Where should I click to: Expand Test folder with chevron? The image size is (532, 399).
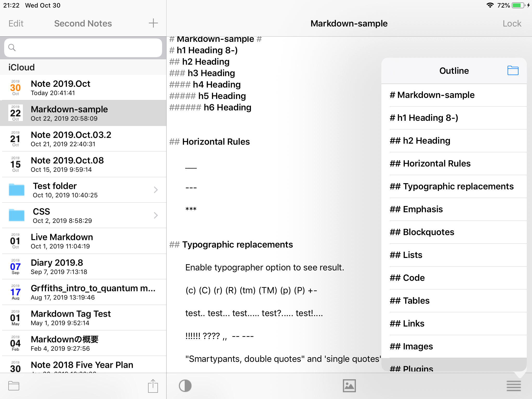[156, 190]
